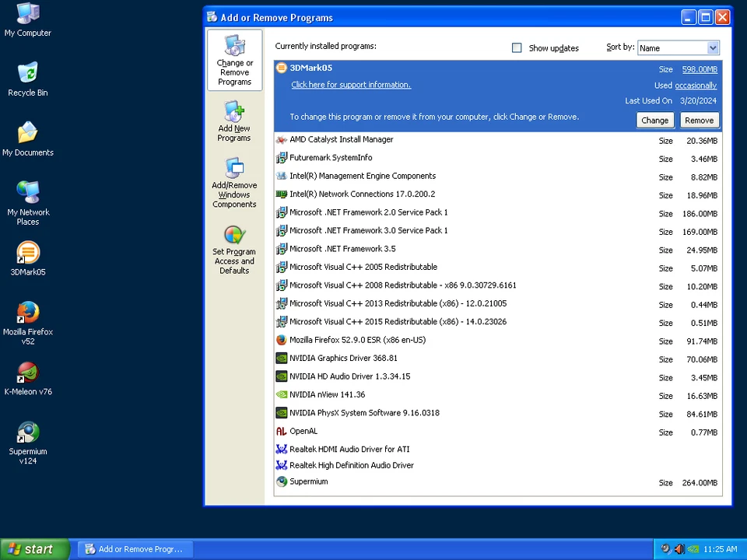The height and width of the screenshot is (560, 747).
Task: Click here for support information link
Action: click(x=350, y=85)
